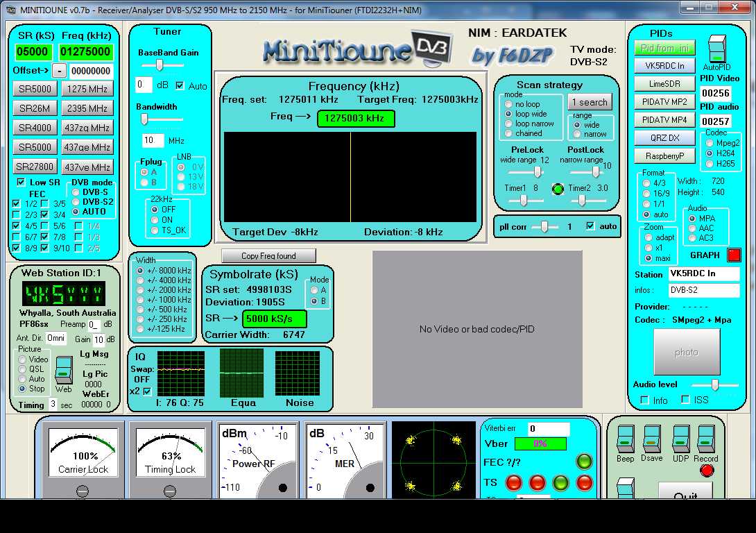Set Zoom to x1
The height and width of the screenshot is (533, 756).
(x=648, y=248)
